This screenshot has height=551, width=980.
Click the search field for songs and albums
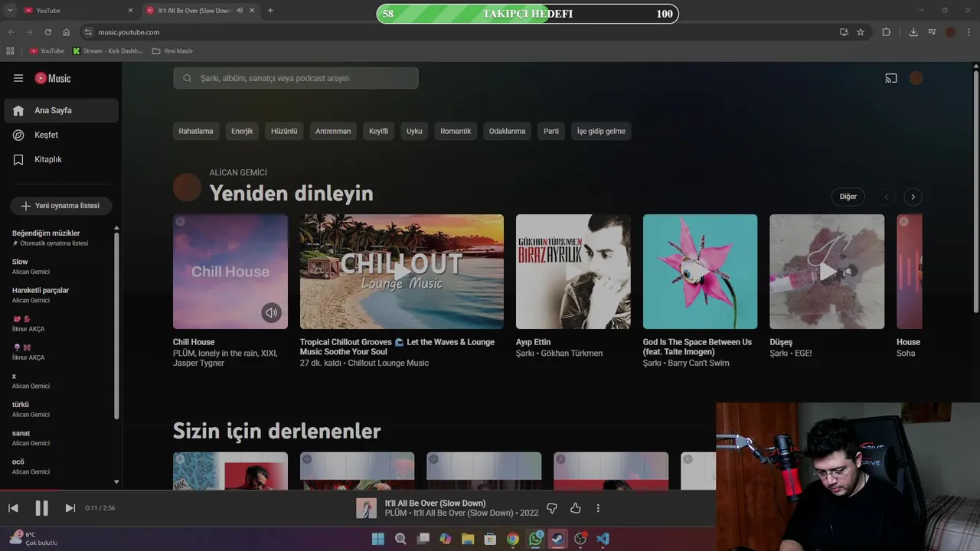[296, 78]
